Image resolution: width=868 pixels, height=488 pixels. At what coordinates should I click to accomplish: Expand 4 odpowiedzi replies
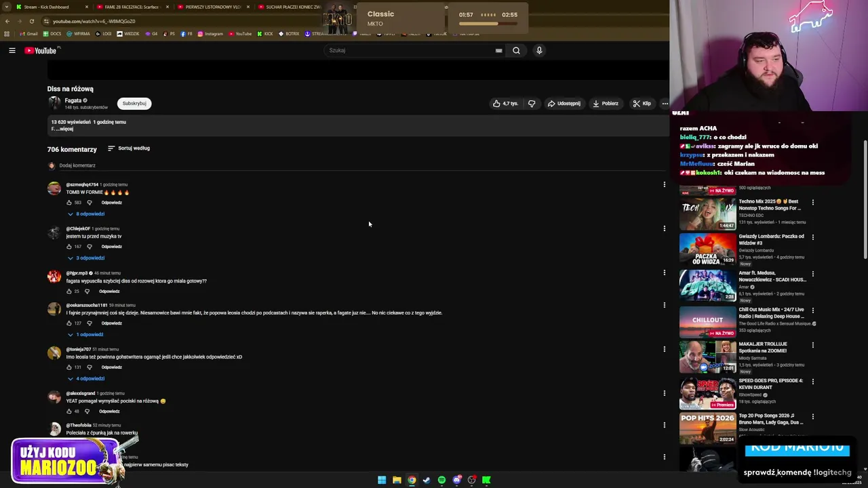86,379
